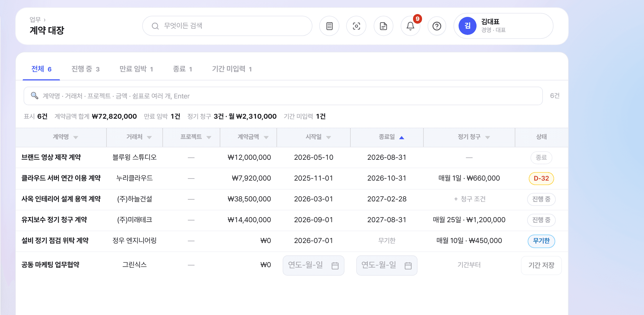Click start date field of 공동 마케팅 업무협약
644x315 pixels.
pyautogui.click(x=313, y=265)
